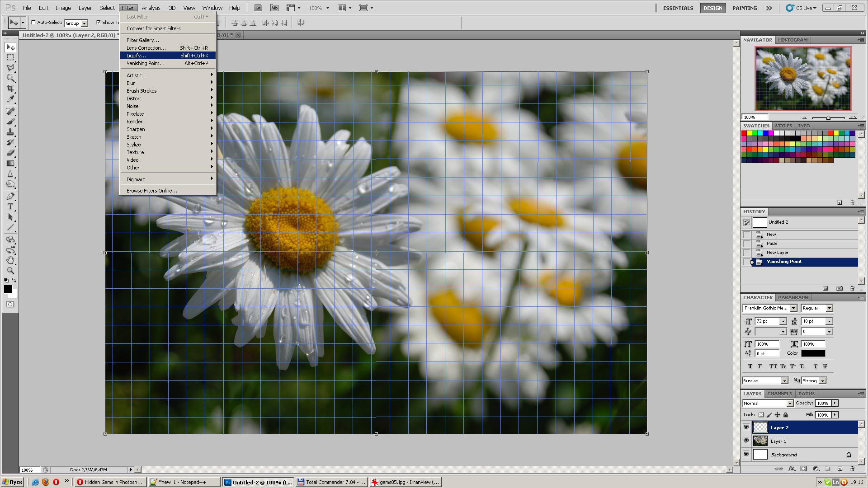Select the Hand tool
The width and height of the screenshot is (868, 488).
point(10,260)
